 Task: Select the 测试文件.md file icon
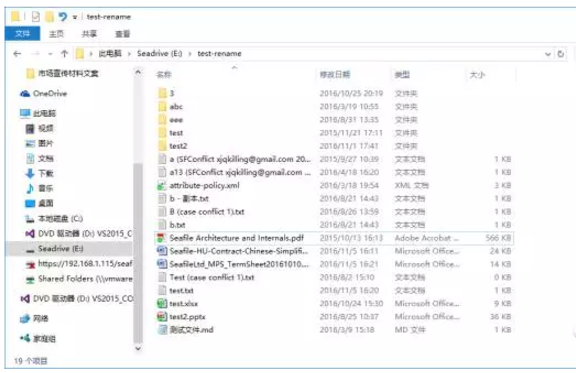(162, 330)
